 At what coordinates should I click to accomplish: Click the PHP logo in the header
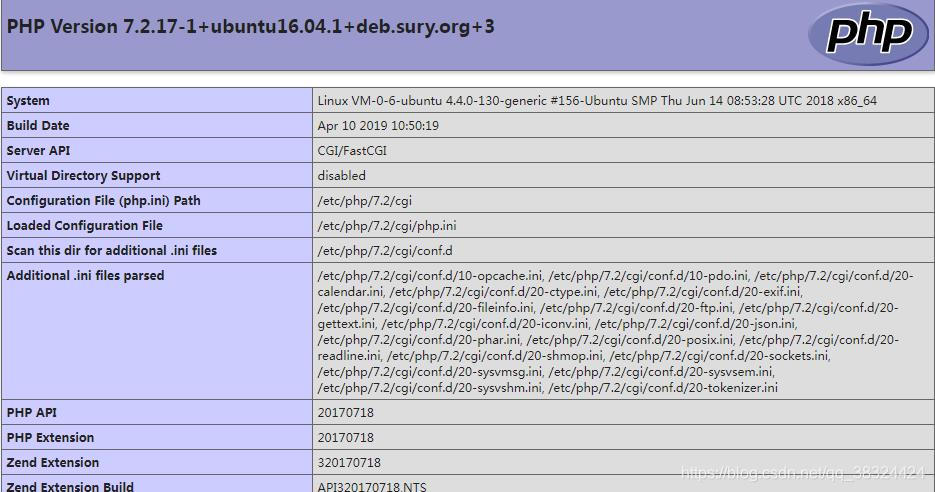[869, 35]
